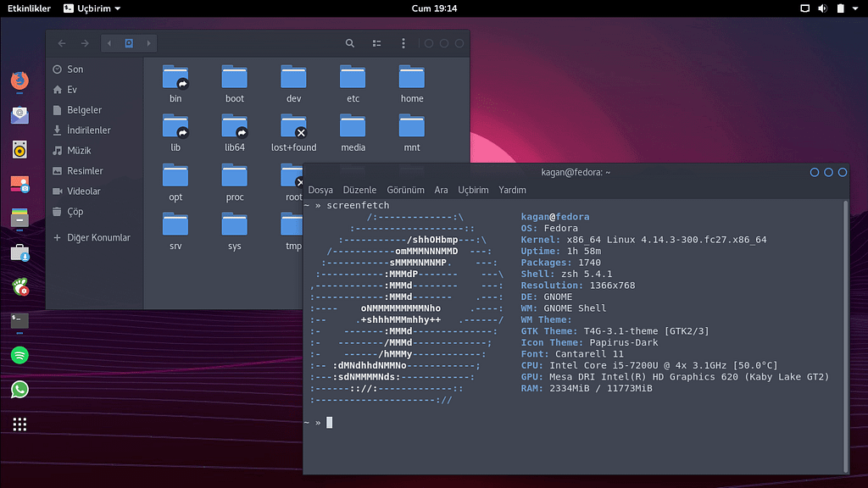868x488 pixels.
Task: Launch the terminal app from the dock
Action: point(19,321)
